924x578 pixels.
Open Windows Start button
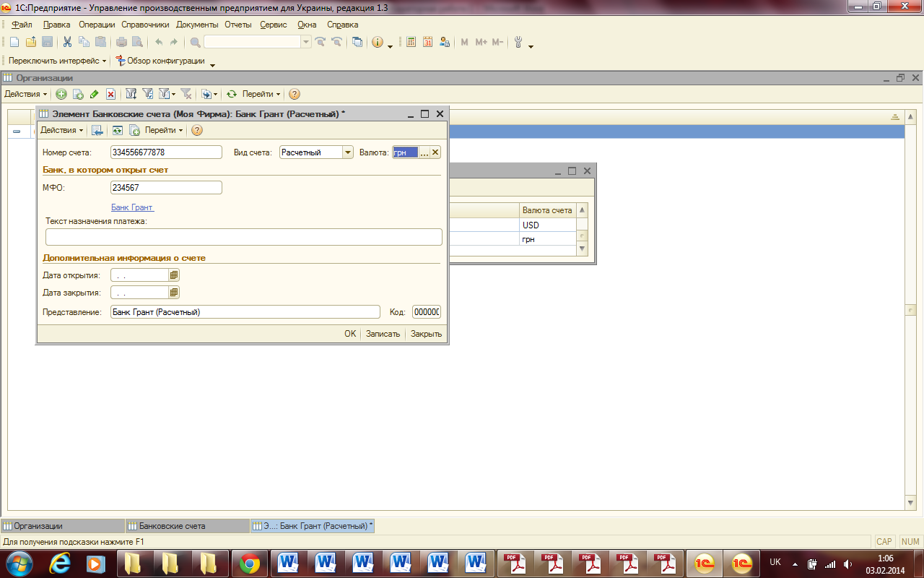tap(19, 563)
